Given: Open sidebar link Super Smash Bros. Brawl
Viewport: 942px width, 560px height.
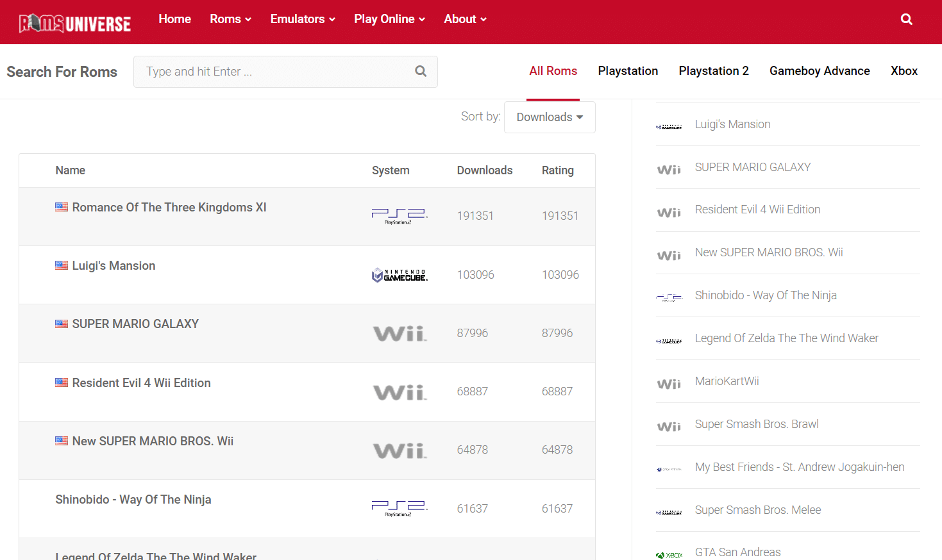Looking at the screenshot, I should pyautogui.click(x=757, y=424).
